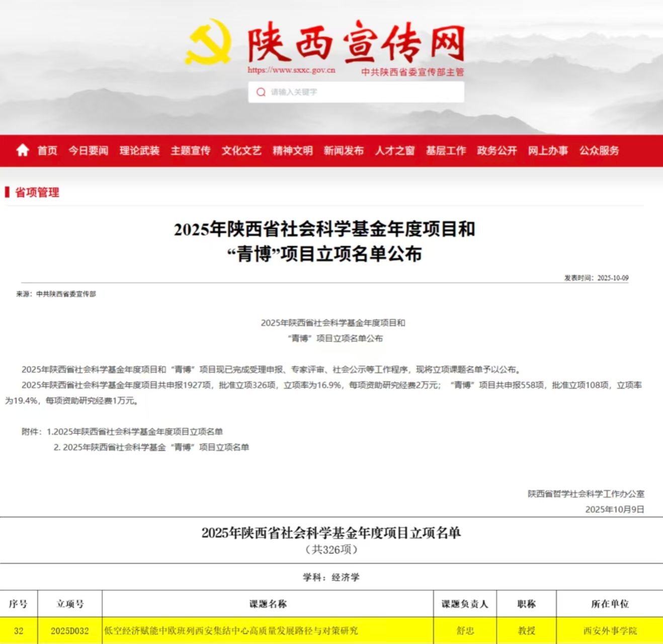This screenshot has height=644, width=663.
Task: Open the 新闻发布 section
Action: (344, 150)
